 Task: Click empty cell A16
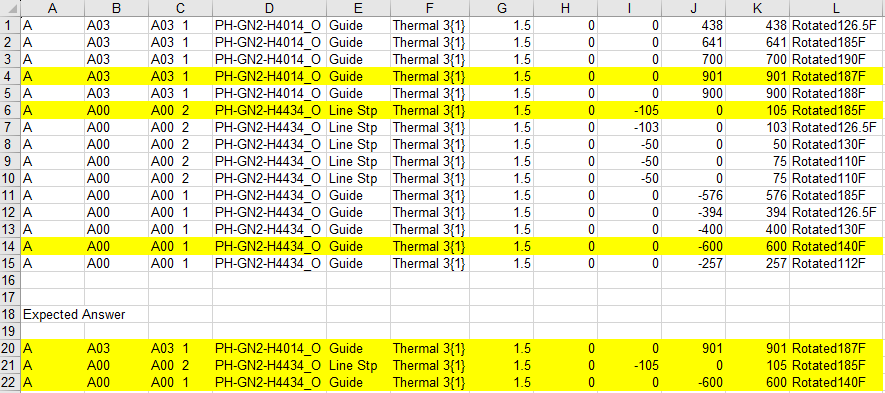52,280
